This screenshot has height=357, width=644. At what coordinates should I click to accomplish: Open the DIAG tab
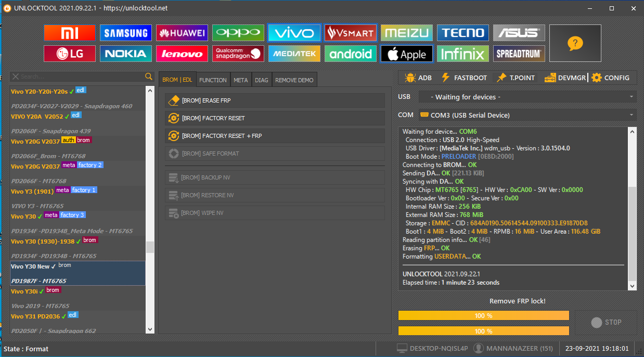262,80
